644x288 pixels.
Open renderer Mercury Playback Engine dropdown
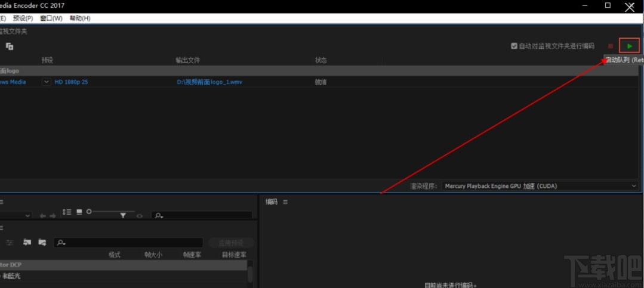click(540, 186)
